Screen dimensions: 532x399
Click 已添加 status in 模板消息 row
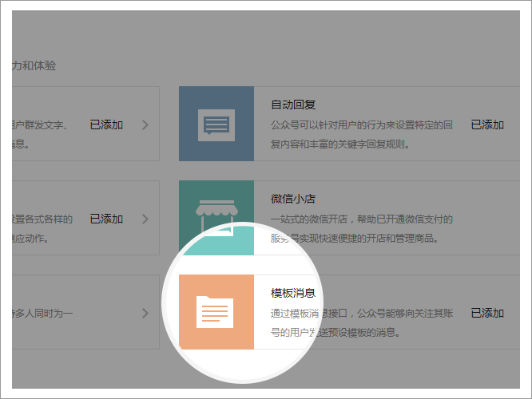(x=487, y=313)
